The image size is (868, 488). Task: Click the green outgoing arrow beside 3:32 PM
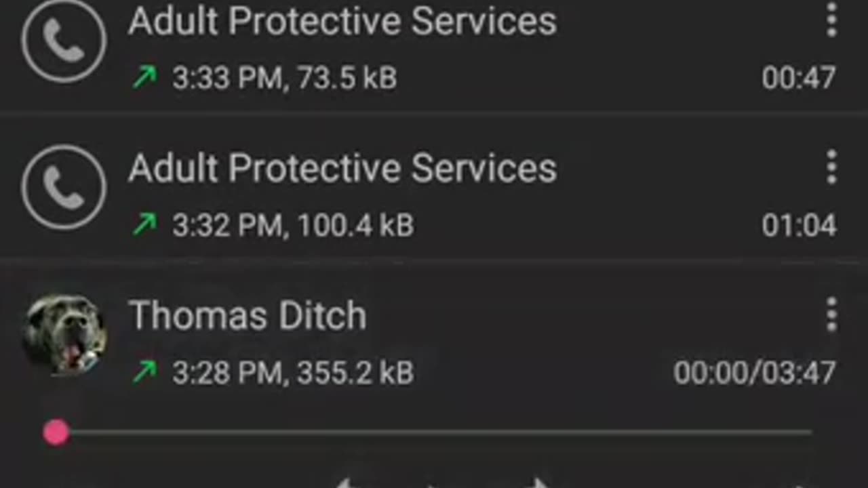(x=144, y=225)
